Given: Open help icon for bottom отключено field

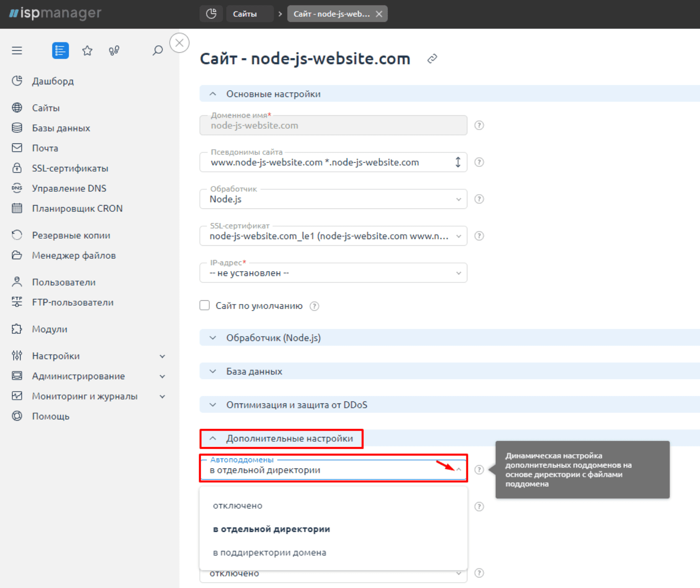Looking at the screenshot, I should [479, 573].
